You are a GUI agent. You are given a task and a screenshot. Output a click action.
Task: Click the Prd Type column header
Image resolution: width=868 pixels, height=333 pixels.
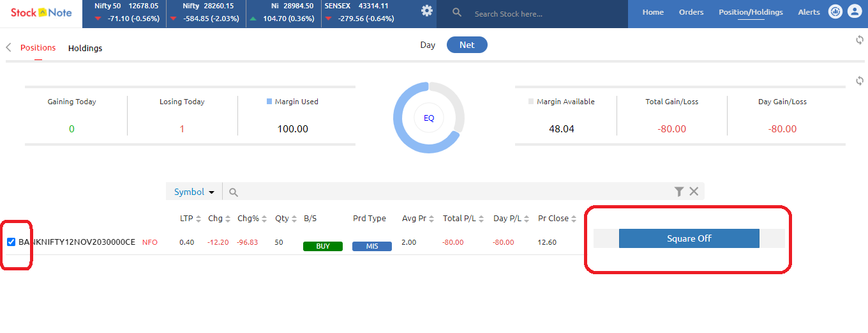click(x=370, y=219)
